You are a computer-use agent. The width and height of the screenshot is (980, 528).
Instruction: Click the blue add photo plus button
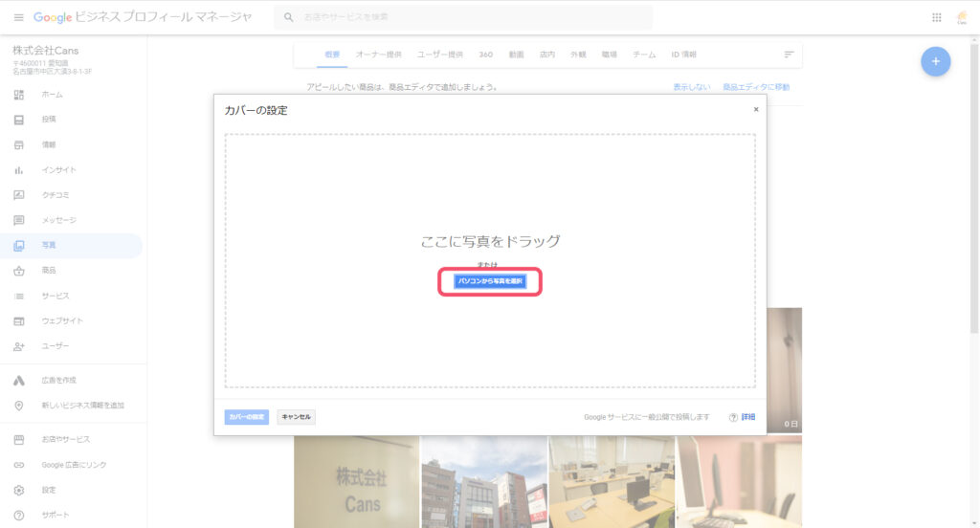(x=935, y=61)
